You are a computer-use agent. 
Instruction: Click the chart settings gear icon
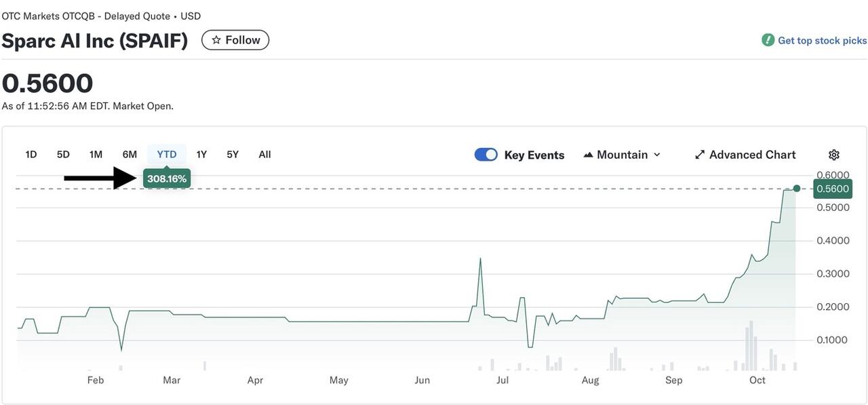coord(834,155)
